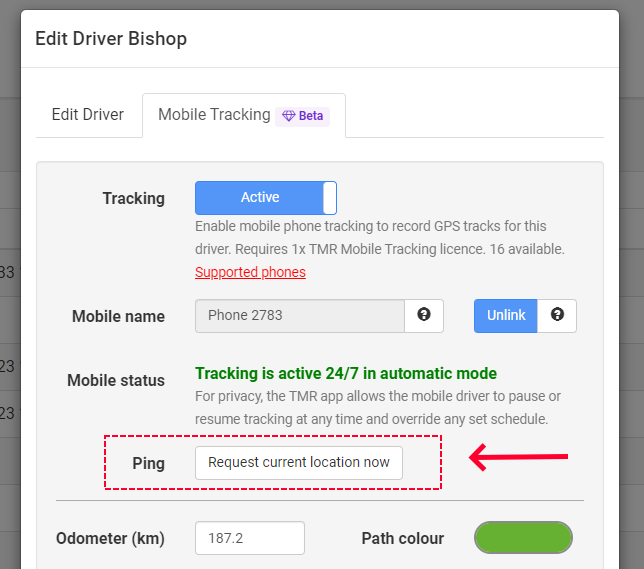This screenshot has height=569, width=644.
Task: Switch to the Edit Driver tab
Action: coord(87,115)
